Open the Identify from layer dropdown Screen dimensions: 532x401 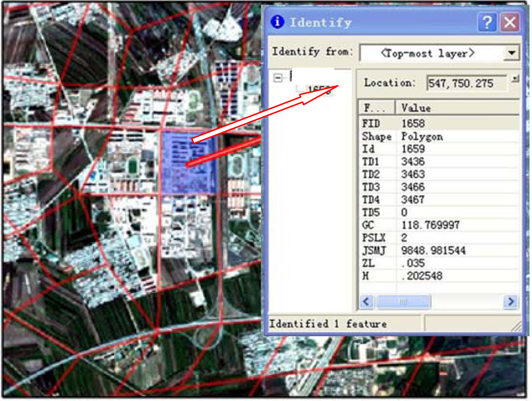pos(512,53)
